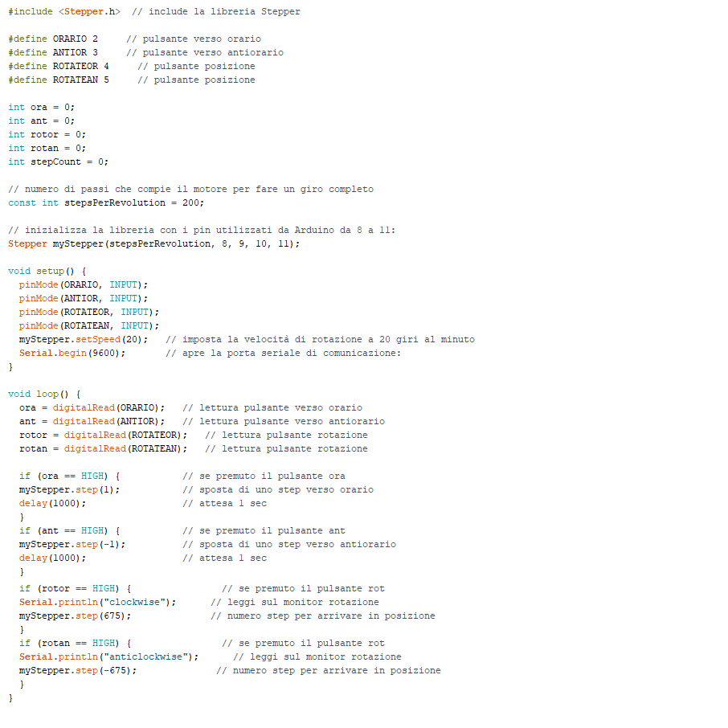
Task: Click 'rotan = digitalRead(ROTATEAN);' assignment
Action: 103,448
